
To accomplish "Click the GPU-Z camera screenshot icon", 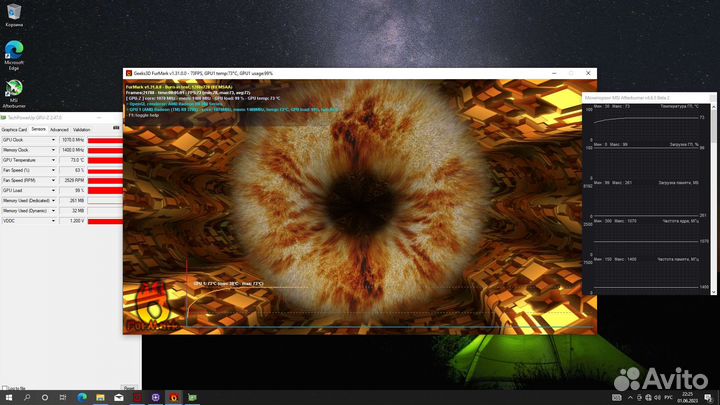I will point(116,128).
